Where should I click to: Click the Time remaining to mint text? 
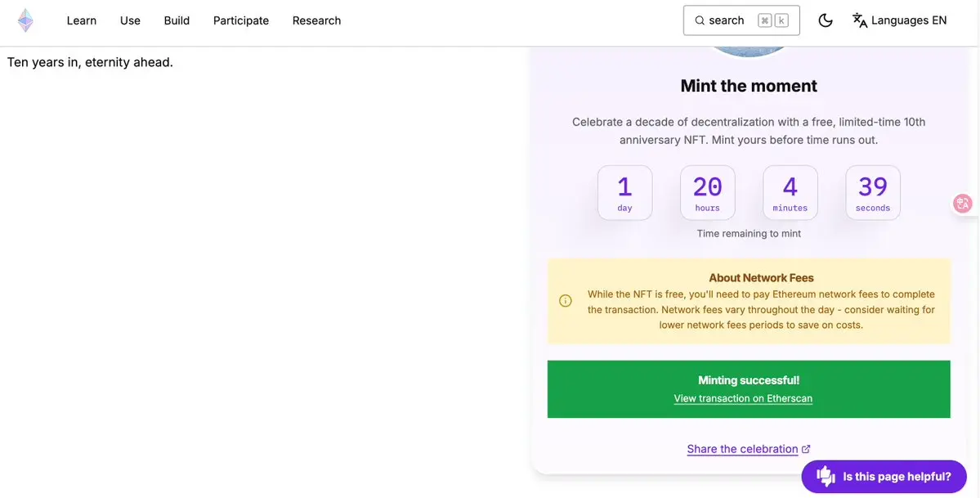(x=749, y=233)
